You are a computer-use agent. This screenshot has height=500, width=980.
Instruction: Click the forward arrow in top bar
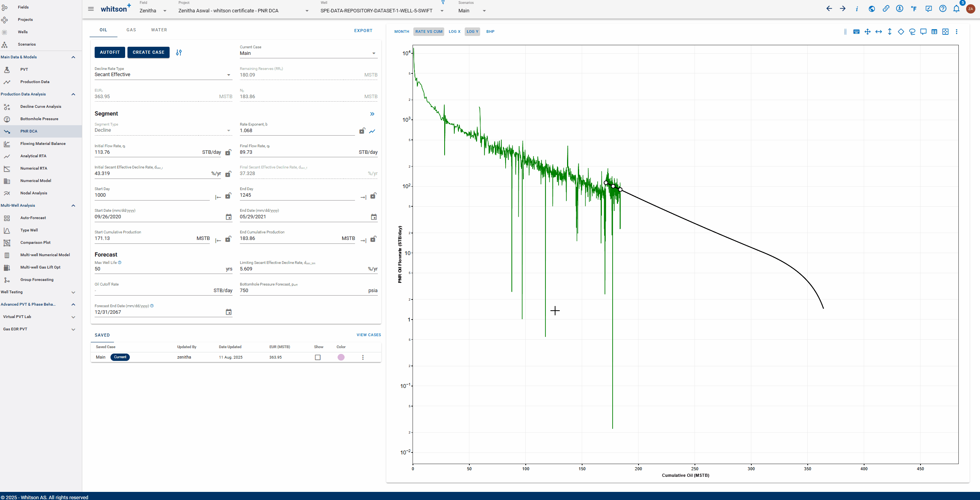tap(843, 9)
